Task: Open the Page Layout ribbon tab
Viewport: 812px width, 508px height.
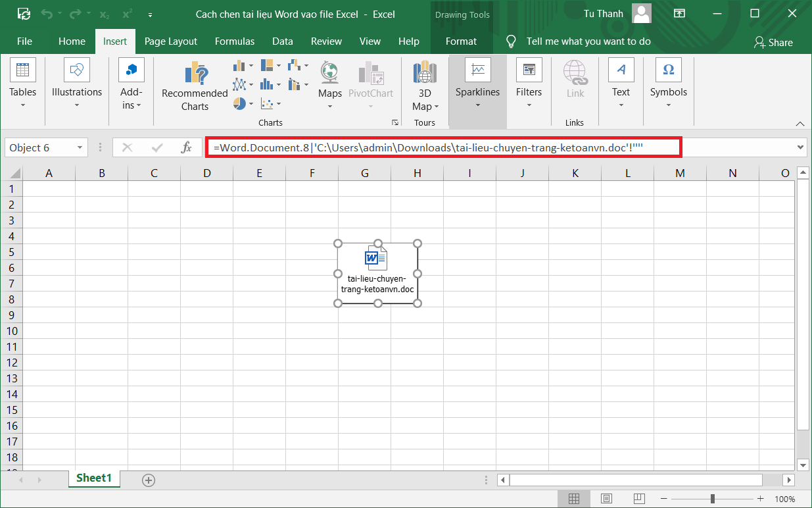Action: [171, 41]
